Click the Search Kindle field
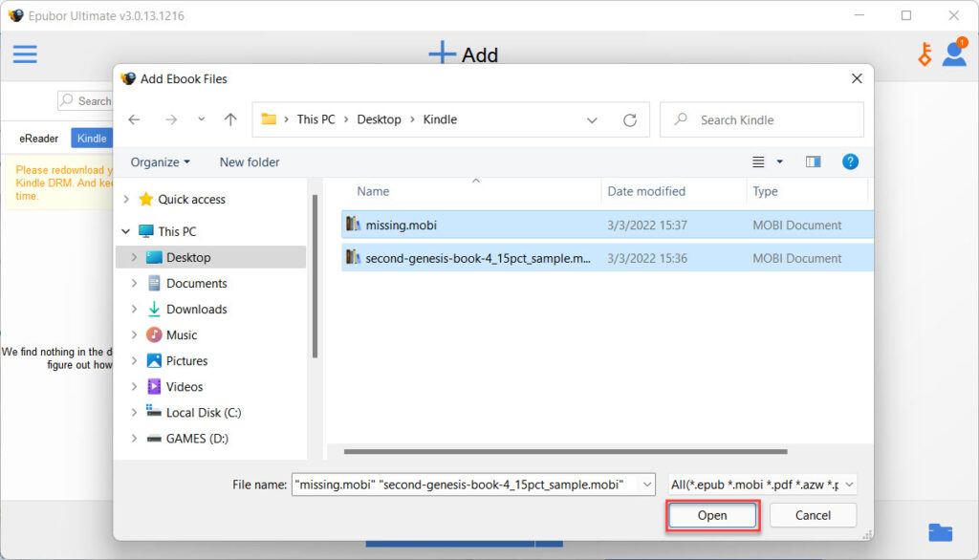This screenshot has width=979, height=560. pyautogui.click(x=762, y=119)
